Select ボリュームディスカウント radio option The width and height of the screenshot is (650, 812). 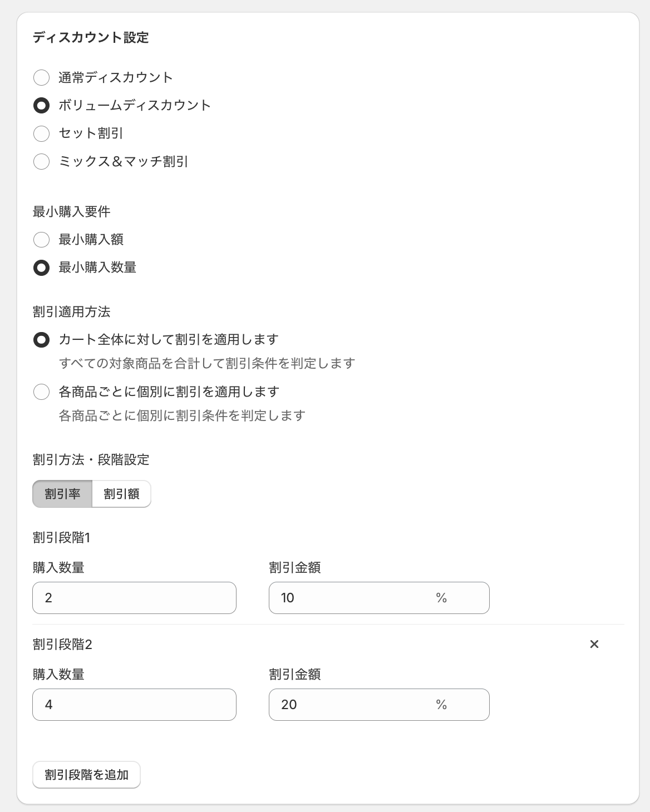click(42, 105)
